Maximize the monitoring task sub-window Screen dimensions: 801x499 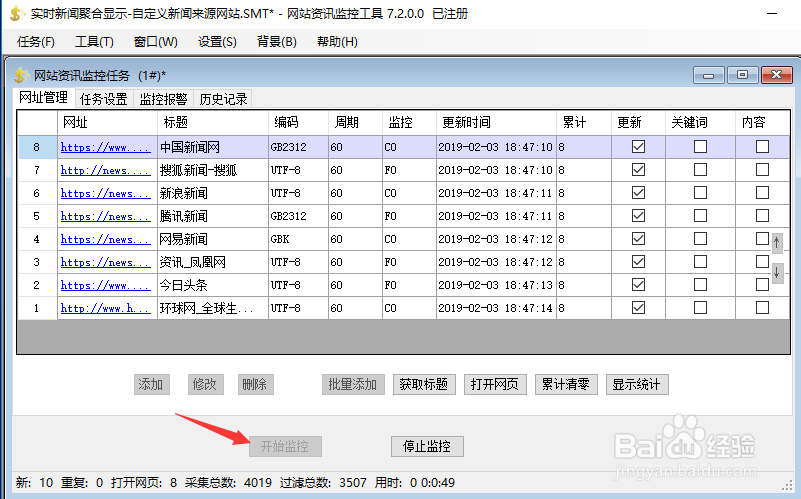pyautogui.click(x=742, y=75)
